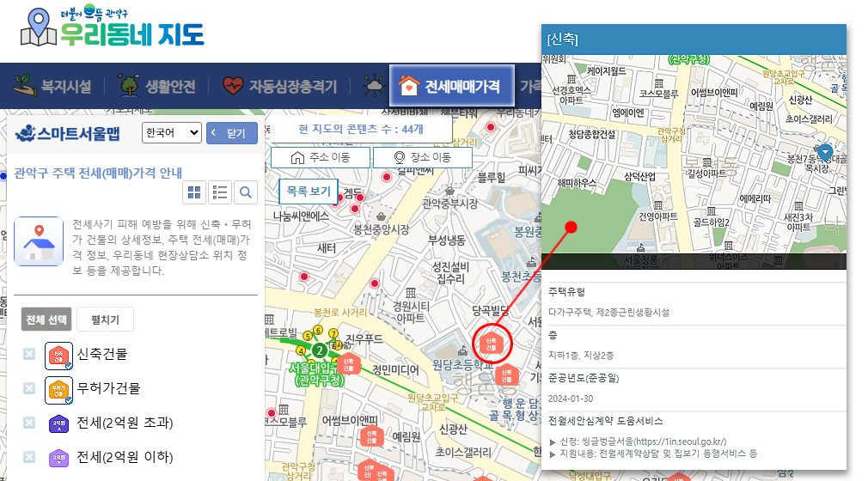Click the 주소 이동 button
This screenshot has width=868, height=481.
pyautogui.click(x=321, y=157)
